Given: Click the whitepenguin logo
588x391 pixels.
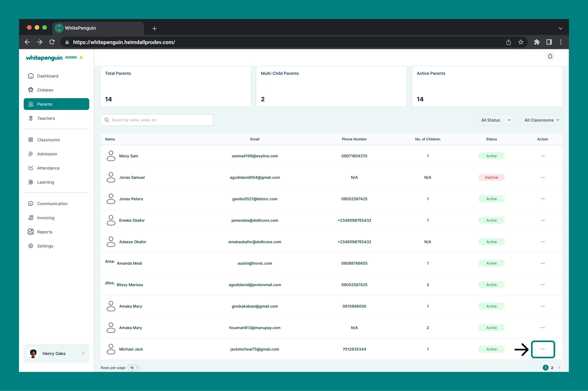Looking at the screenshot, I should (44, 58).
